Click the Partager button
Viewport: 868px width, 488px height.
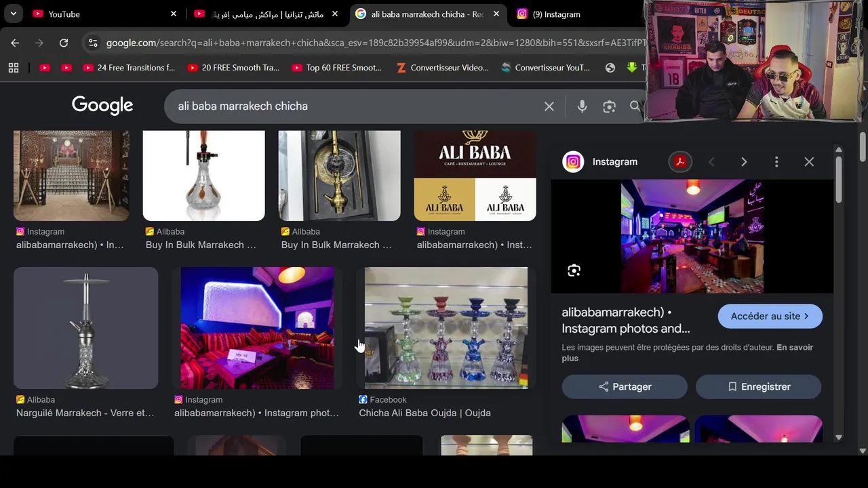625,387
